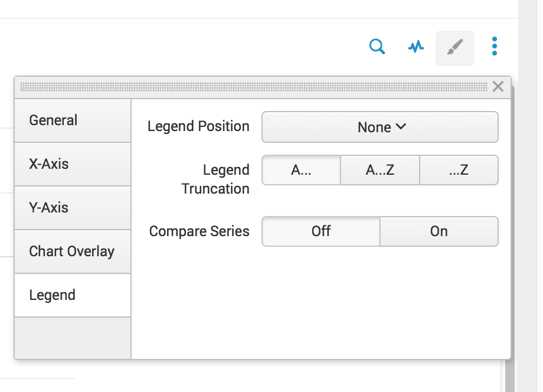Select A... end truncation option

[301, 171]
